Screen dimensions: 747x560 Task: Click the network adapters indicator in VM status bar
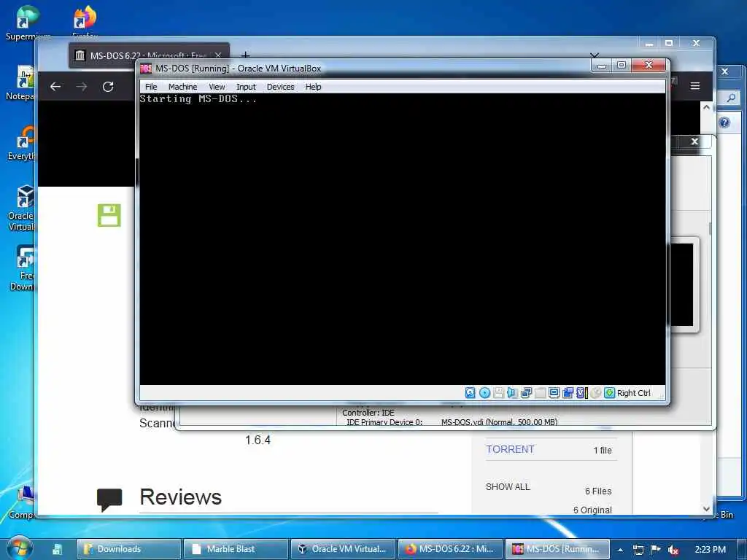526,393
